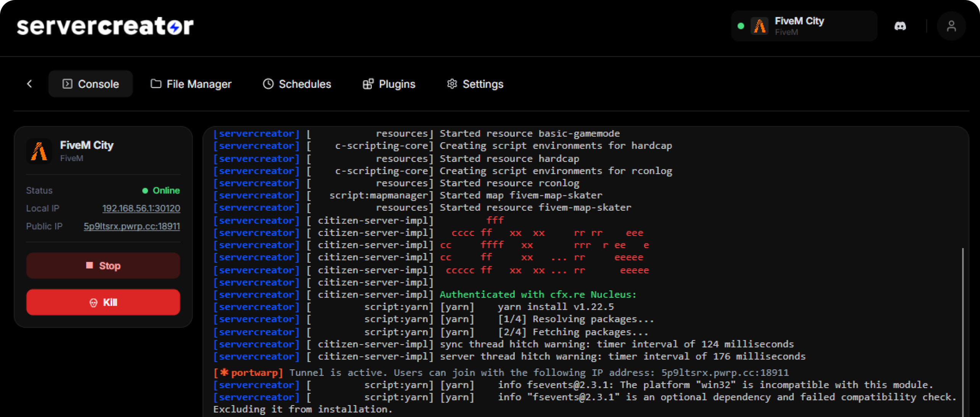Viewport: 980px width, 417px height.
Task: Open the user profile icon
Action: tap(951, 26)
